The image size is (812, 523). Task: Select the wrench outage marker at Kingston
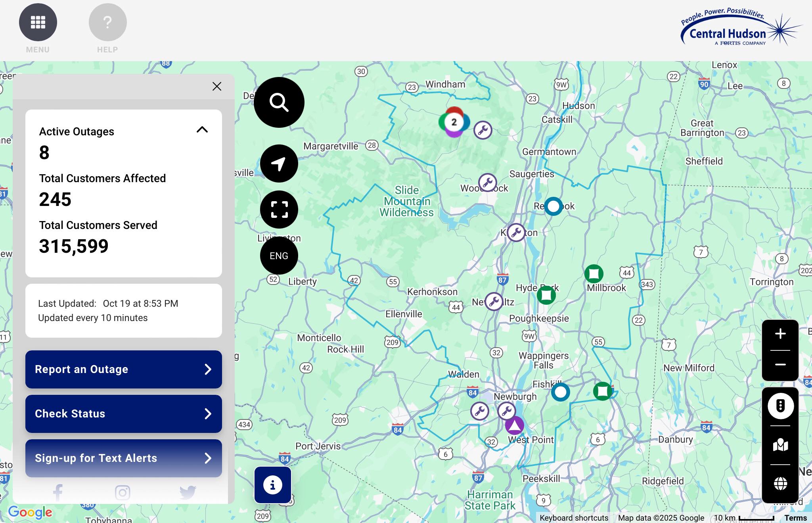pyautogui.click(x=516, y=233)
